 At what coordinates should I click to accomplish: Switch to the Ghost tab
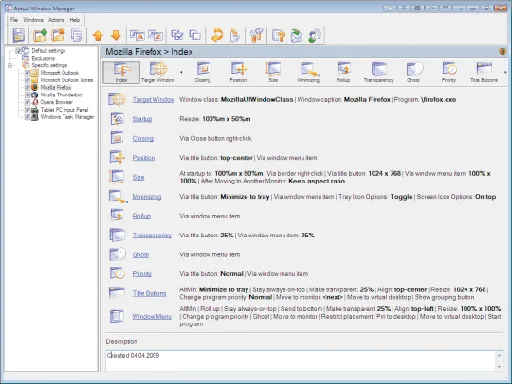pyautogui.click(x=414, y=72)
